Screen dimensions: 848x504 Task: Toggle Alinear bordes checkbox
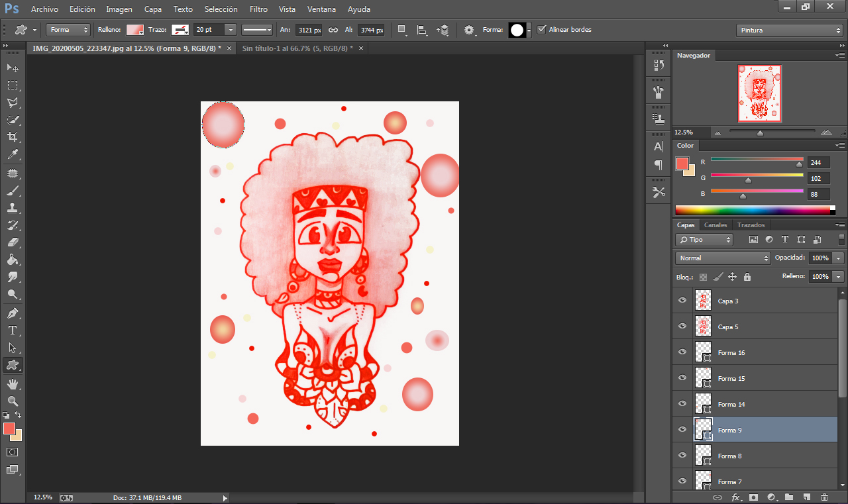[542, 30]
